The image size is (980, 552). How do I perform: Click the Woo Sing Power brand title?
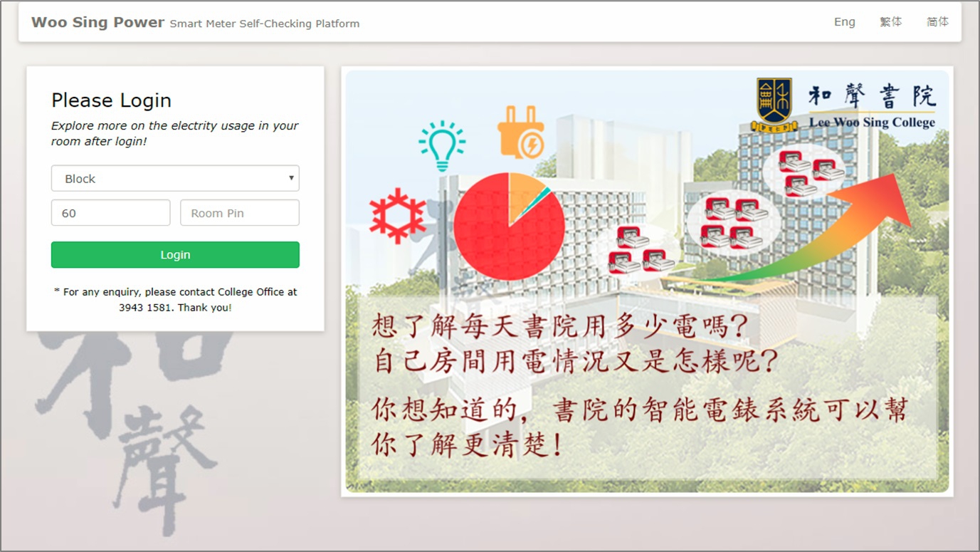pyautogui.click(x=98, y=22)
